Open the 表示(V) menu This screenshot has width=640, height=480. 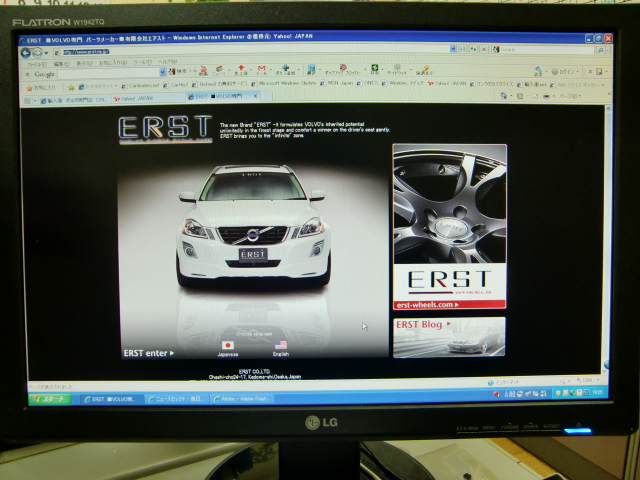(x=84, y=63)
